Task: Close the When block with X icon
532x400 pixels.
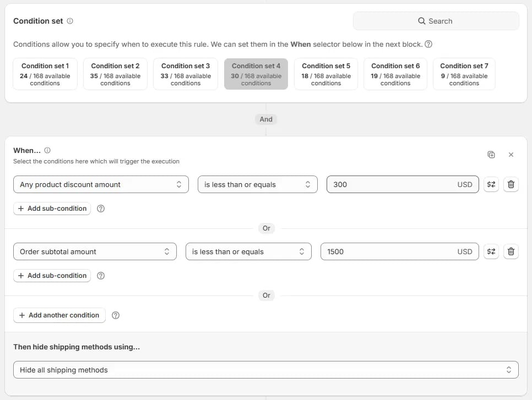Action: click(511, 155)
